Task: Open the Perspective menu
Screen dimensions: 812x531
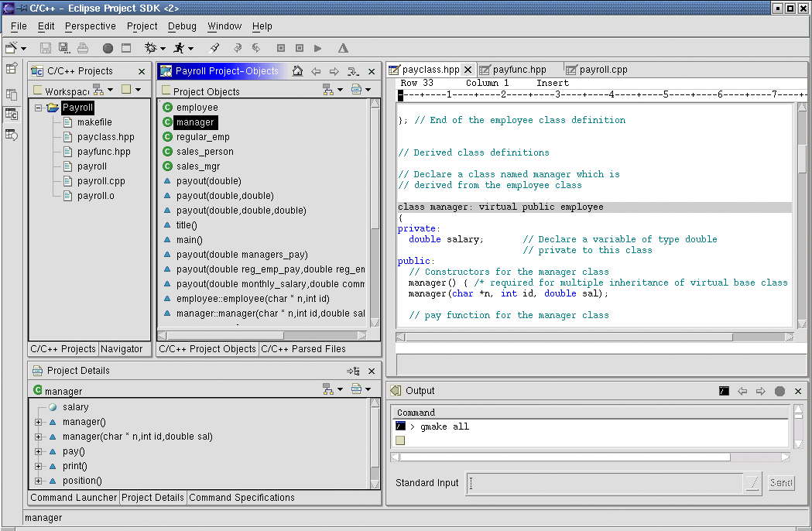Action: tap(90, 26)
